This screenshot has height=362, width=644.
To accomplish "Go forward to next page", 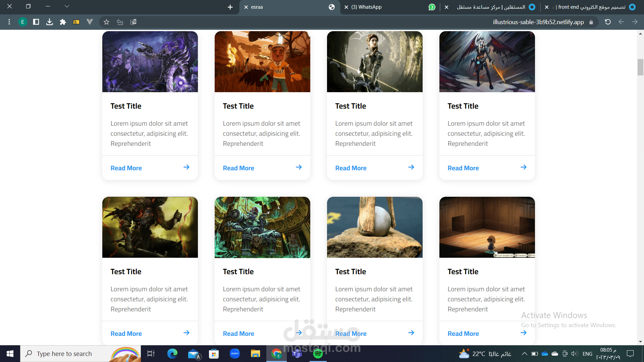I will 635,22.
